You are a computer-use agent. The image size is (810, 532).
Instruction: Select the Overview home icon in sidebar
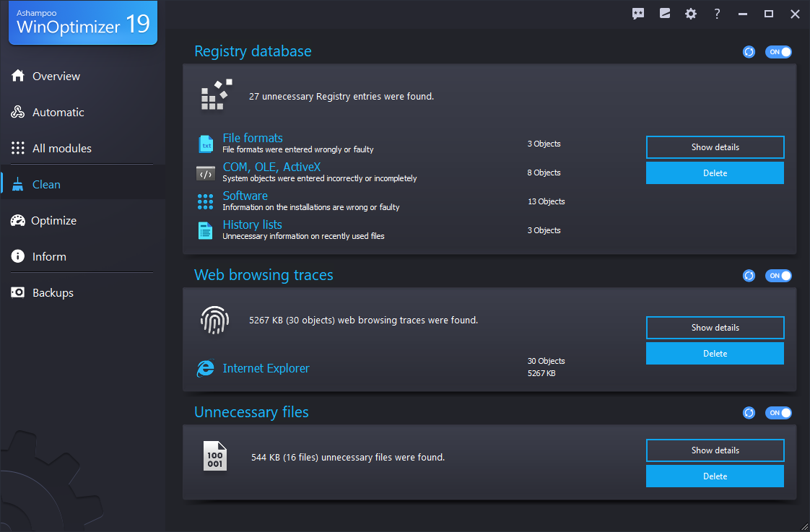point(17,76)
